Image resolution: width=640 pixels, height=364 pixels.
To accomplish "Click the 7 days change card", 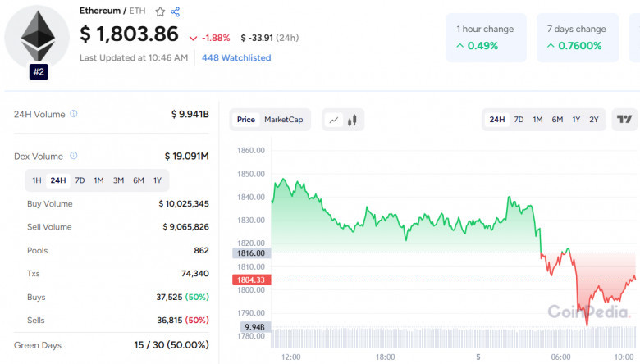I will [578, 38].
